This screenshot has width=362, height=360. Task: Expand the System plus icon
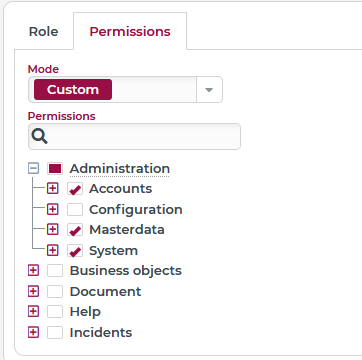click(52, 250)
